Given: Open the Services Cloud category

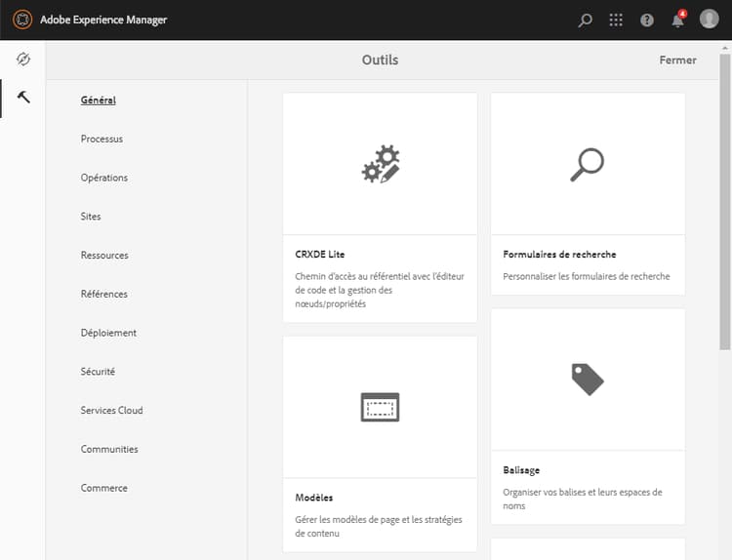Looking at the screenshot, I should (111, 410).
